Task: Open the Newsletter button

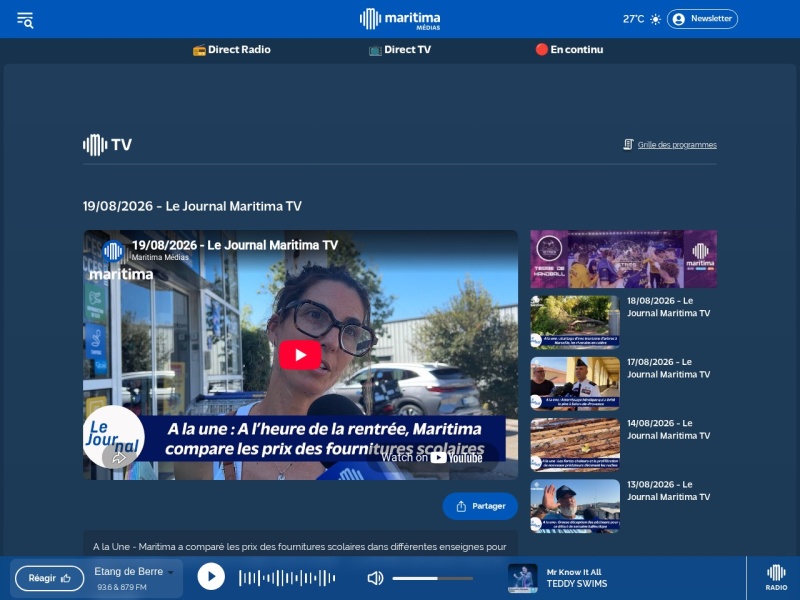Action: [702, 19]
